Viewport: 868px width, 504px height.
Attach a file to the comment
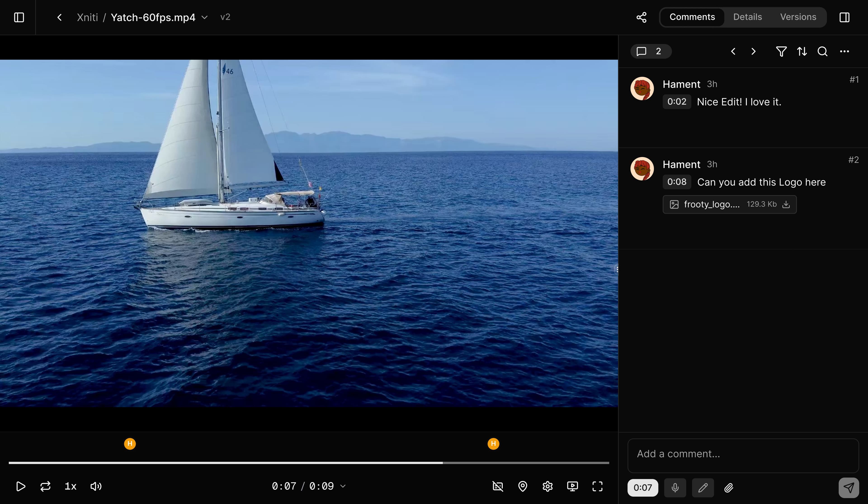tap(729, 488)
